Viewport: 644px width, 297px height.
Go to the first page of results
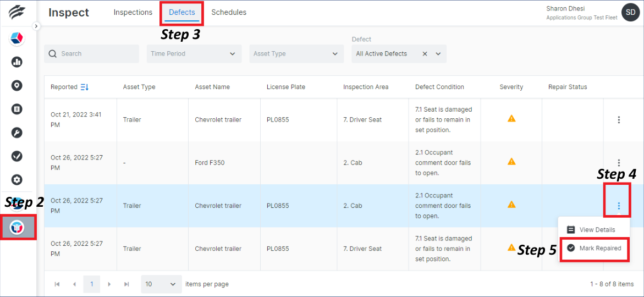pos(57,284)
